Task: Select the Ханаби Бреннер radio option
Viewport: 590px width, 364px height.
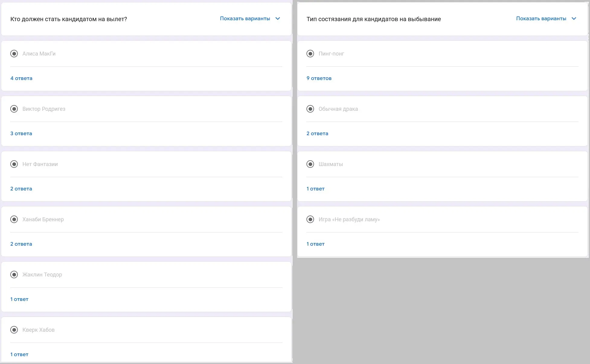Action: [14, 219]
